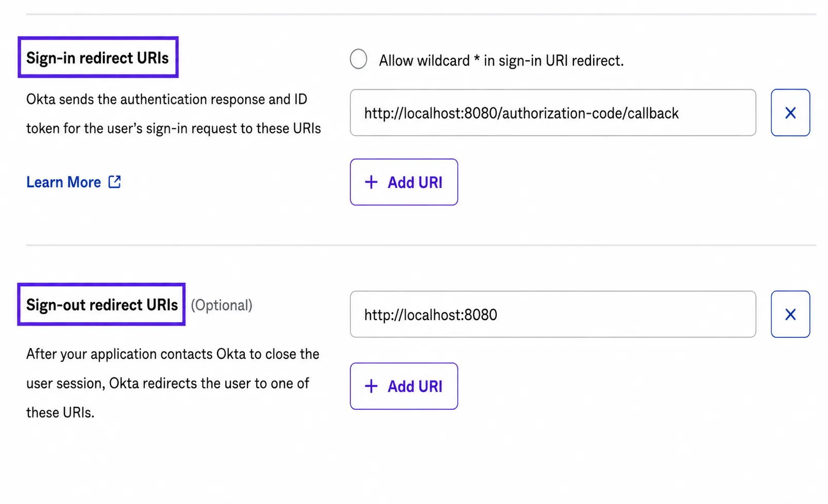Add URI to sign-out redirect list
Screen dimensions: 828x504
coord(404,386)
